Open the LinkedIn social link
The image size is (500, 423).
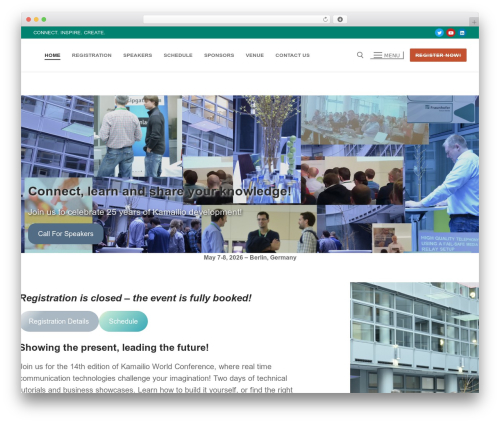(x=462, y=33)
